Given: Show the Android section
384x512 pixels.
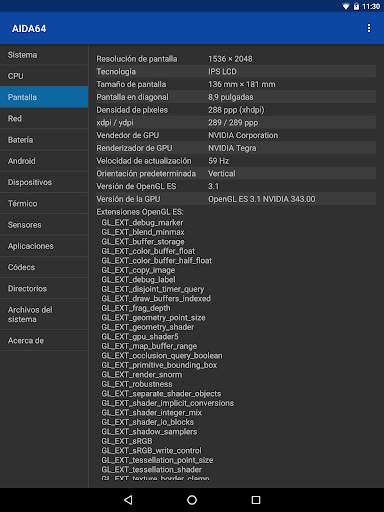Looking at the screenshot, I should pos(44,161).
